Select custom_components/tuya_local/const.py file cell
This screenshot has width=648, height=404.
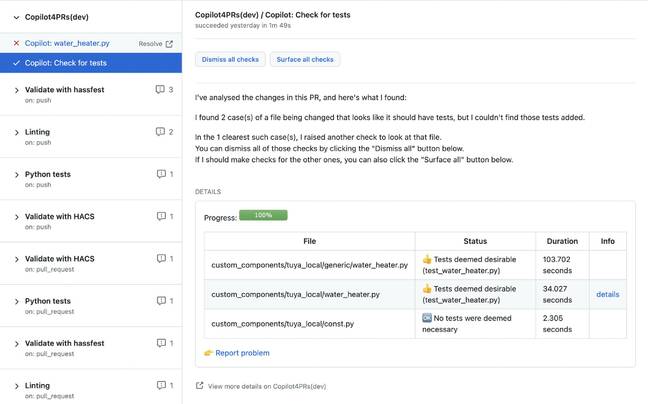click(x=310, y=324)
